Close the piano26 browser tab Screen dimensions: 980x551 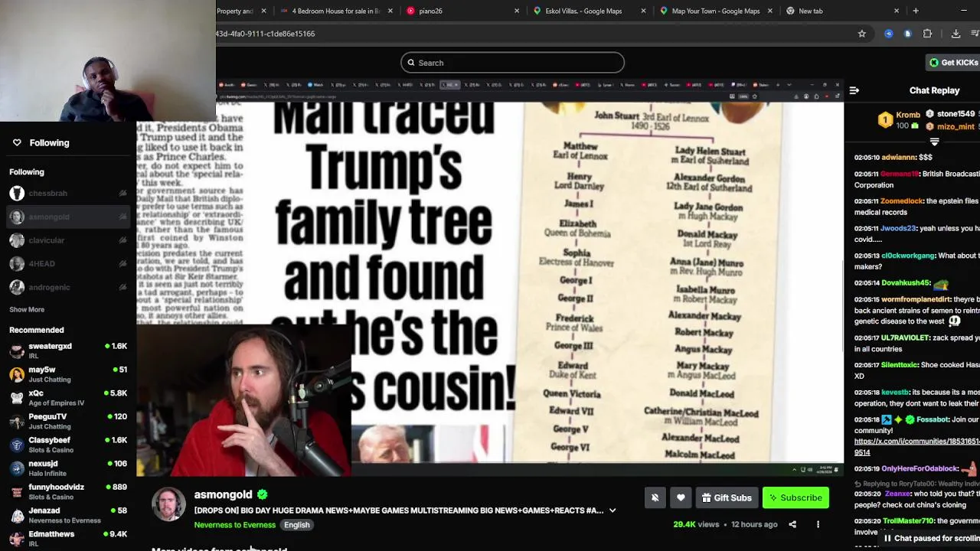517,11
